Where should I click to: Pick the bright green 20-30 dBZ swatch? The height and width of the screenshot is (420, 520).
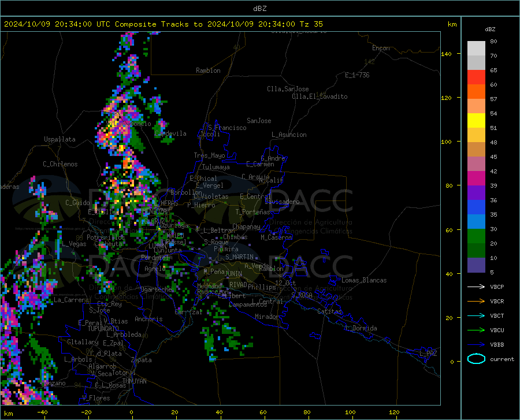pyautogui.click(x=476, y=236)
